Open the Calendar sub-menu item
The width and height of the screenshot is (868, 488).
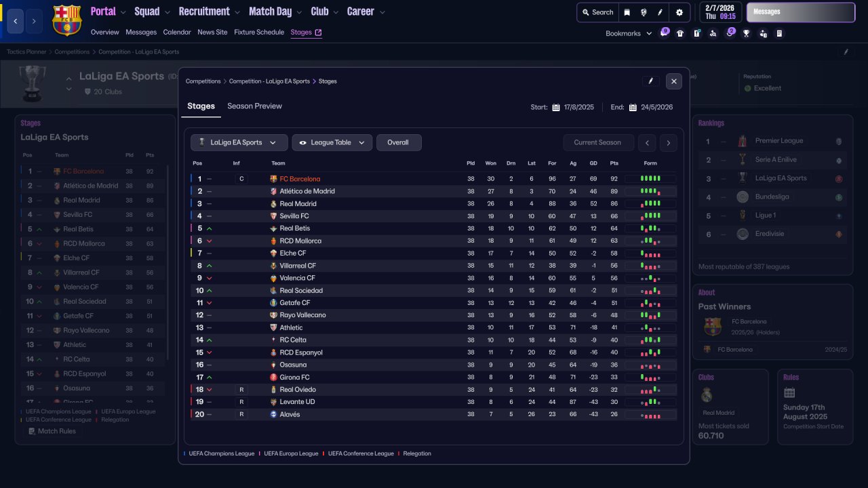tap(177, 33)
